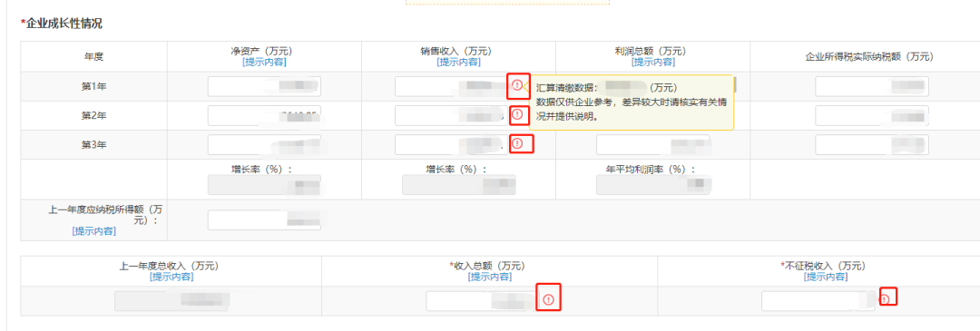
Task: Click the 第1年 row label
Action: 93,87
